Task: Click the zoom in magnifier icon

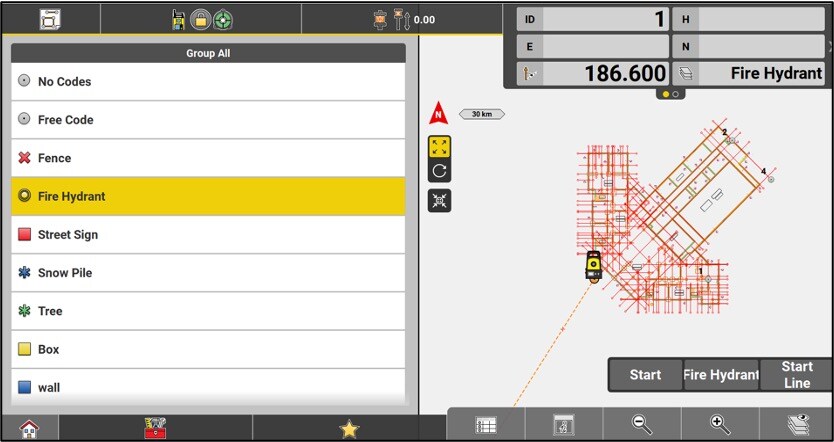Action: tap(720, 425)
